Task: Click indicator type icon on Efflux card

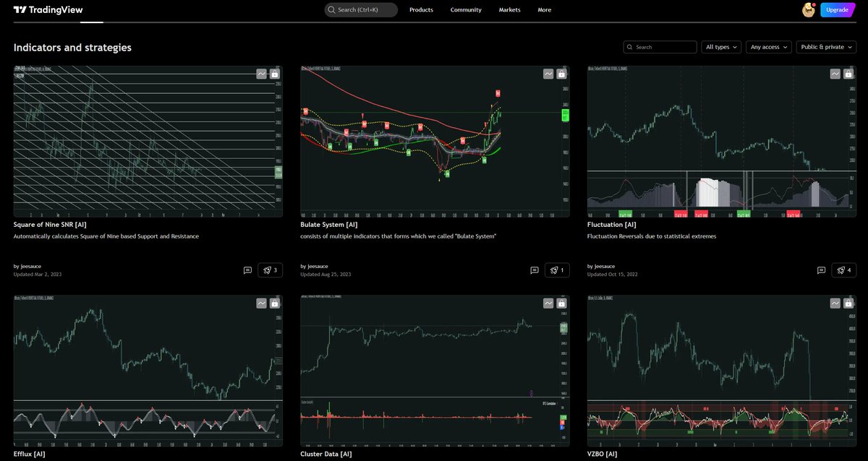Action: 262,303
